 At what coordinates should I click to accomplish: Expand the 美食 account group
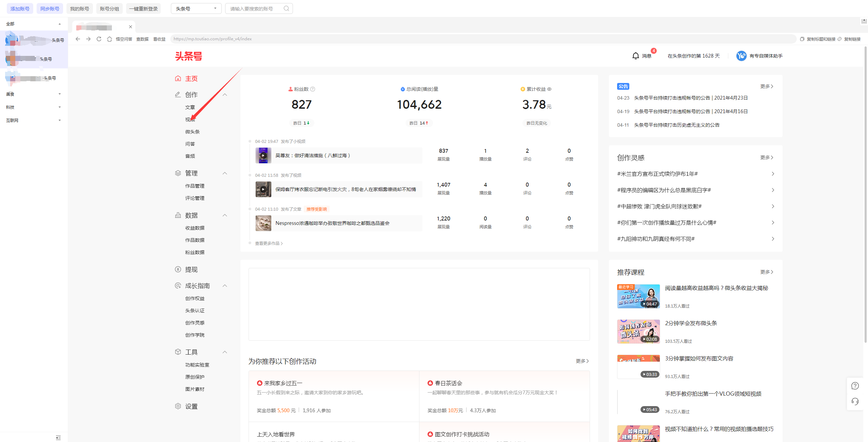coord(60,94)
